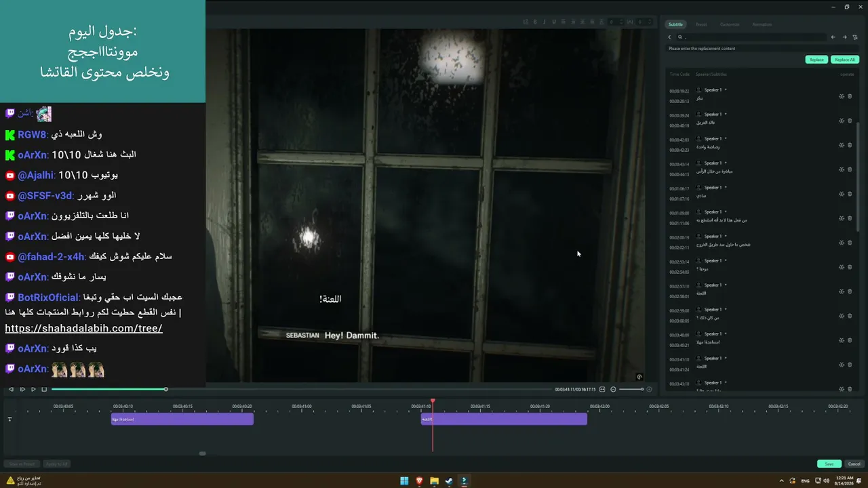Open Speaker 1 dropdown for 00:02:53:14 subtitle
The image size is (868, 488).
(x=726, y=260)
